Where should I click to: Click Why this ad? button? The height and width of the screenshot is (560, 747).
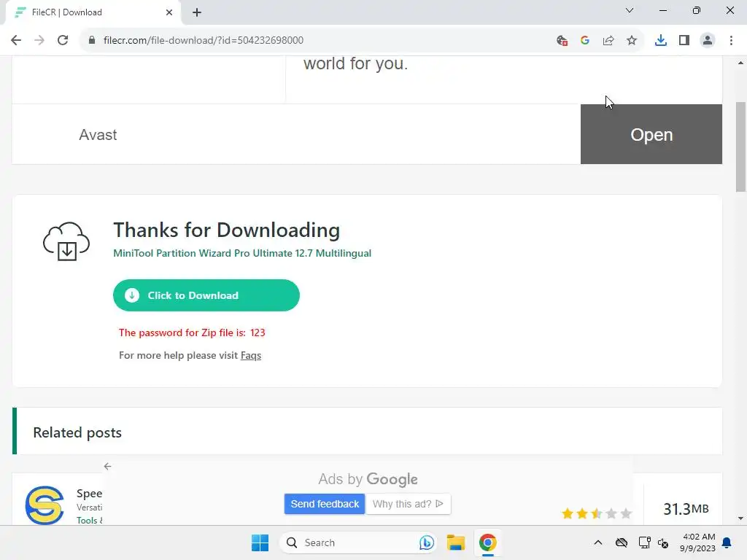pos(408,504)
